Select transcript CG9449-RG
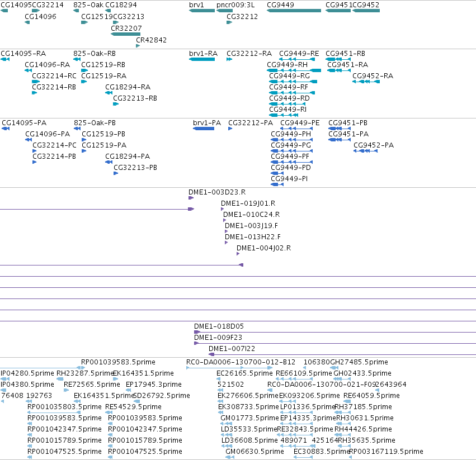Image resolution: width=476 pixels, height=460 pixels. click(x=289, y=76)
